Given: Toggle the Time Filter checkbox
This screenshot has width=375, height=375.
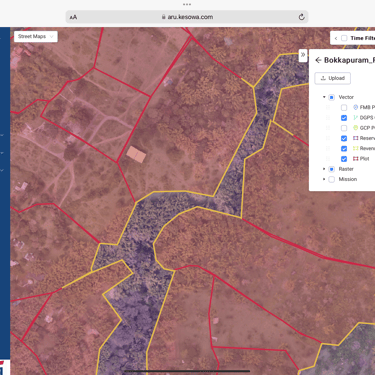Looking at the screenshot, I should [344, 38].
